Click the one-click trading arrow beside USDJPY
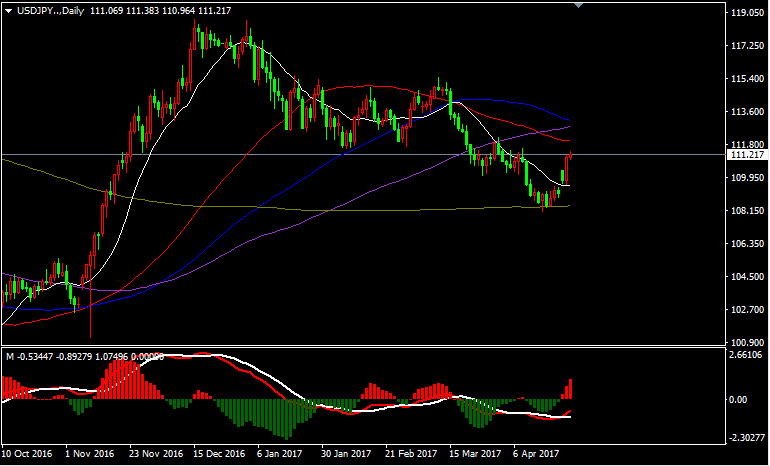 (9, 11)
